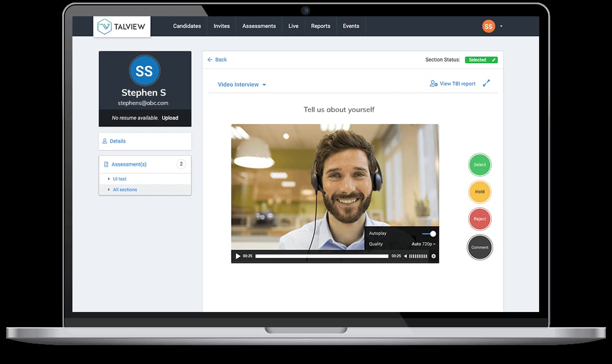
Task: Switch to the Assessments menu item
Action: tap(259, 26)
